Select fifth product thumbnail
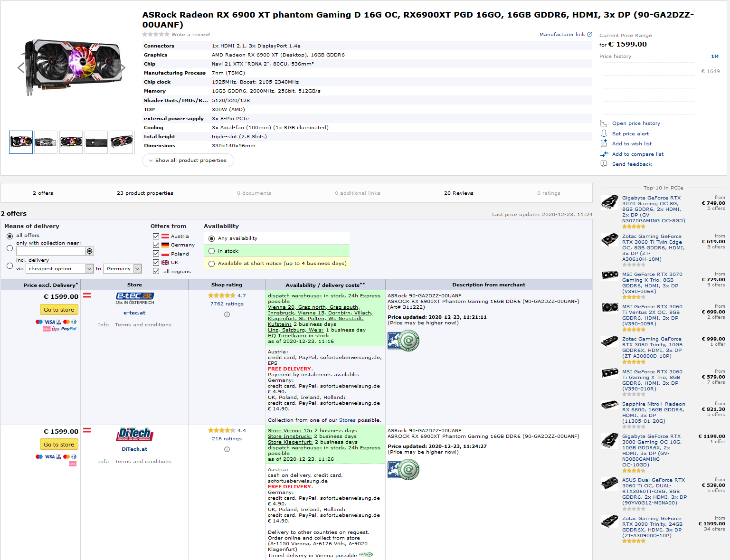The height and width of the screenshot is (560, 730). [x=122, y=142]
